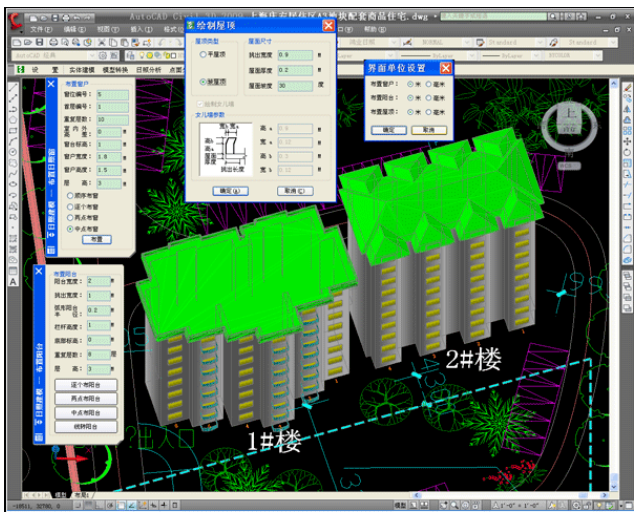Image resolution: width=640 pixels, height=515 pixels.
Task: Choose 毫米 for 布置屋顶 unit
Action: (x=429, y=112)
